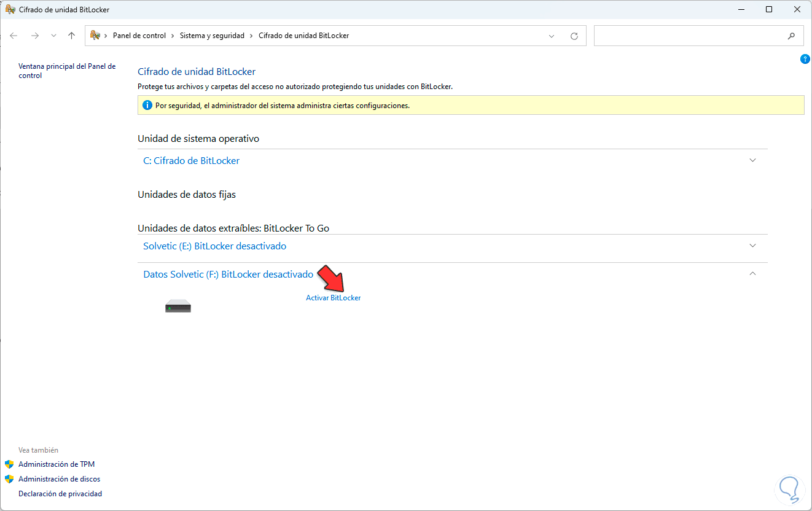812x511 pixels.
Task: Click the info icon in yellow banner
Action: pos(147,105)
